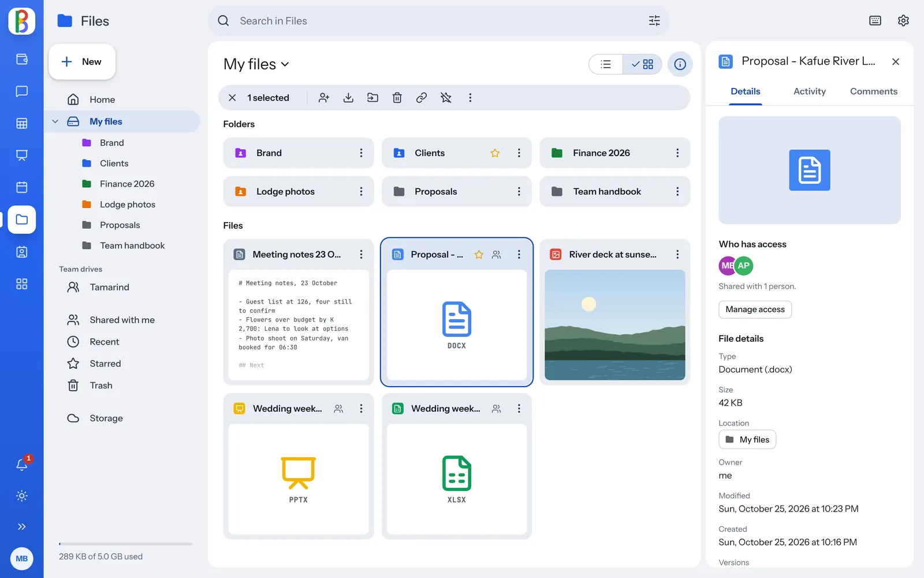The width and height of the screenshot is (924, 578).
Task: Open options for River deck at sunset file
Action: 677,254
